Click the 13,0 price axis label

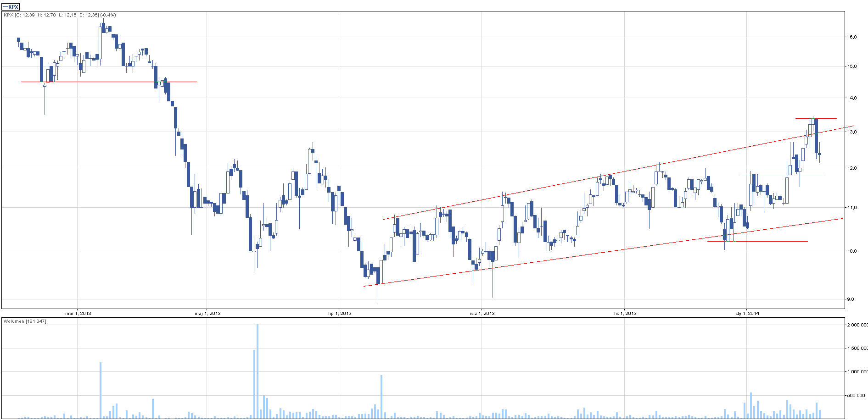pyautogui.click(x=852, y=132)
